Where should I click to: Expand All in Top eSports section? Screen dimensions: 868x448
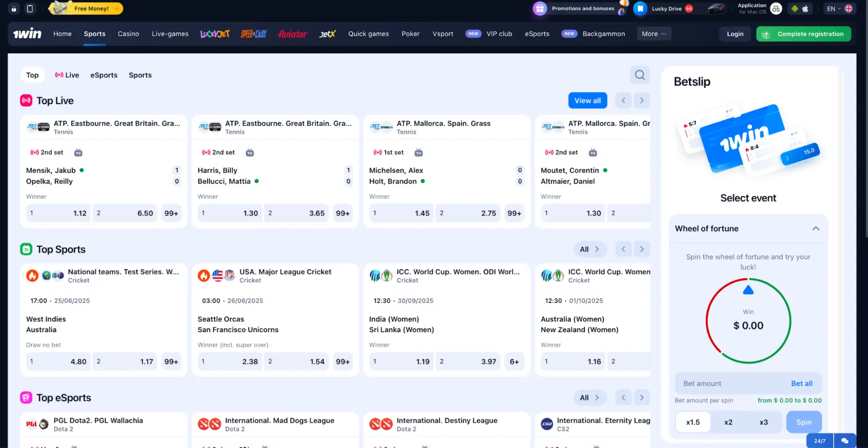pyautogui.click(x=590, y=398)
